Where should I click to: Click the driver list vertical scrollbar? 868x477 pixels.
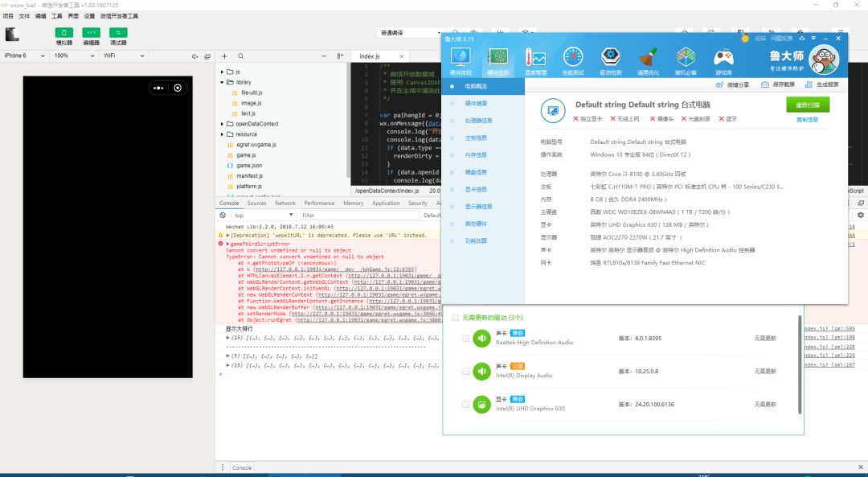(x=800, y=364)
